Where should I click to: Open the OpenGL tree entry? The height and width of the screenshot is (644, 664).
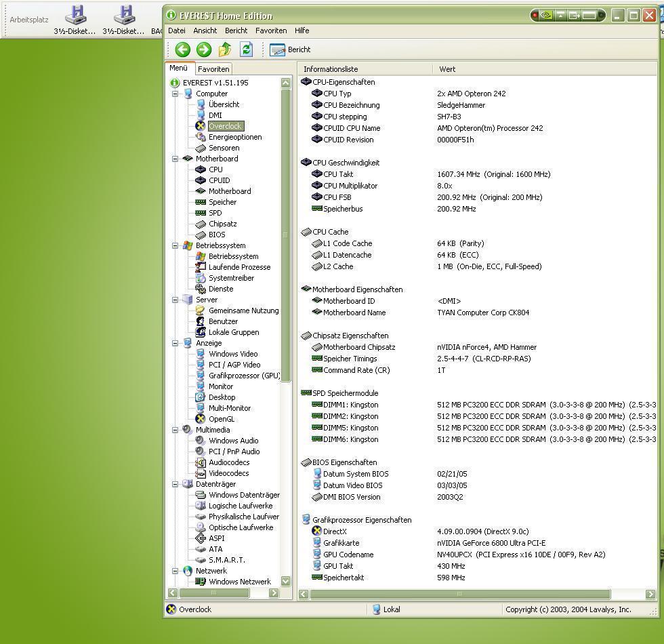221,419
